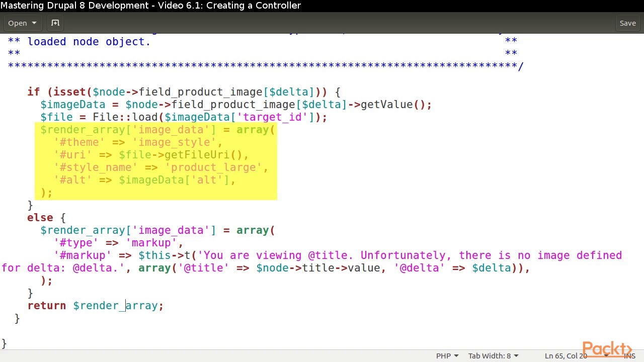The width and height of the screenshot is (644, 362).
Task: Click the '#type' => 'markup' line
Action: (x=118, y=243)
